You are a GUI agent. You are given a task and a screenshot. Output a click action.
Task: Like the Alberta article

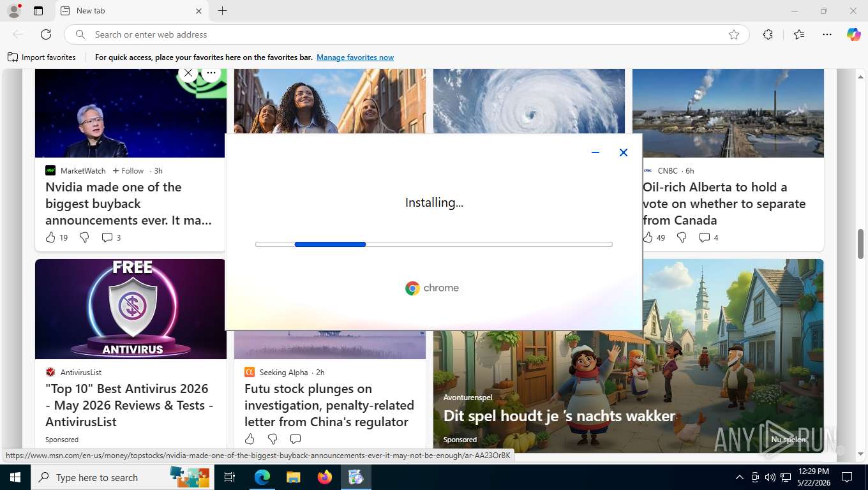[648, 237]
